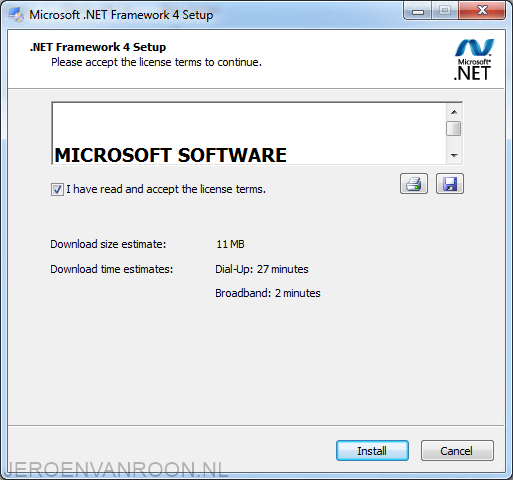Minimize the setup window
This screenshot has height=480, width=513.
pos(418,11)
